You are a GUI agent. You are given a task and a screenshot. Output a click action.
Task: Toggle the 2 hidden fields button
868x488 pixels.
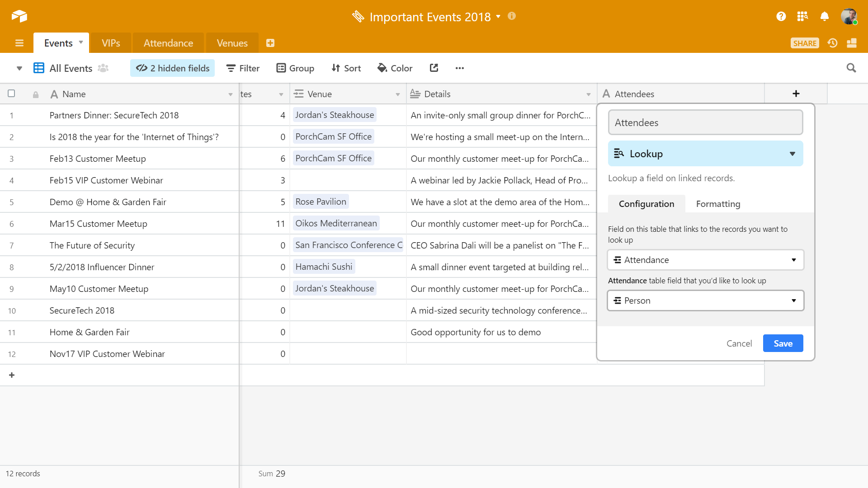click(172, 68)
